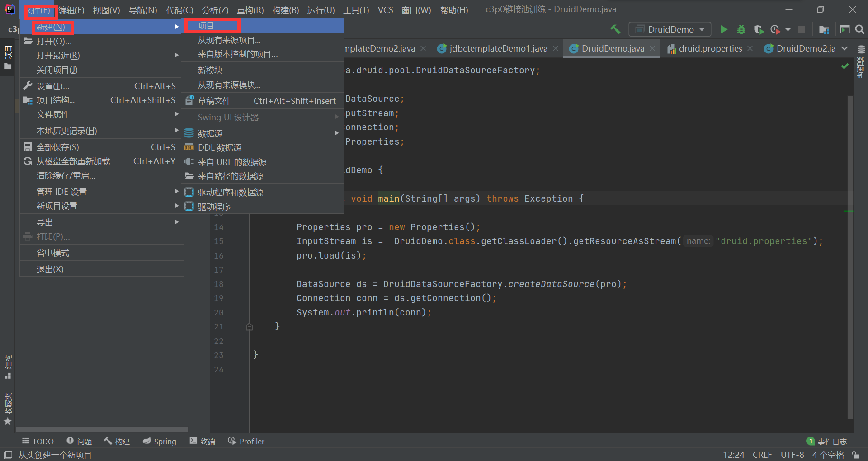Click the Debug bug icon
Image resolution: width=868 pixels, height=461 pixels.
741,29
